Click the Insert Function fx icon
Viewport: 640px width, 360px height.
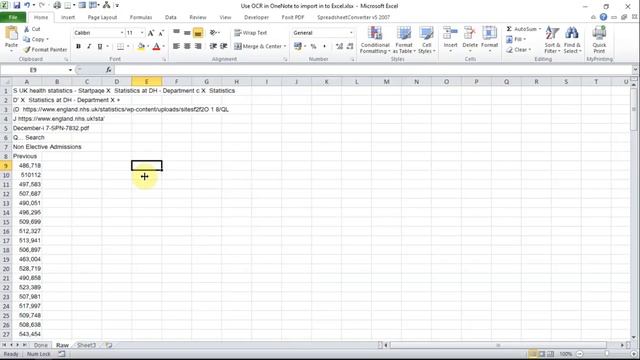109,70
